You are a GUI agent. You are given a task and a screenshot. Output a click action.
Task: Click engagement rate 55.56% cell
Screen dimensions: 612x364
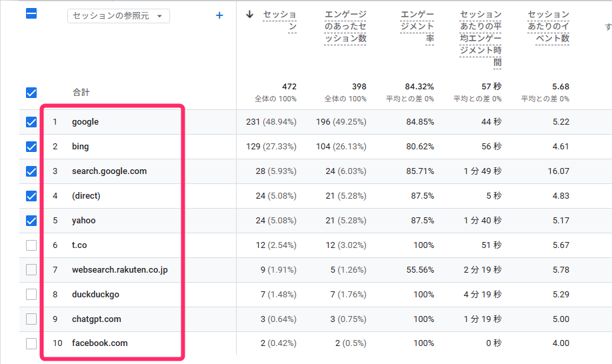(420, 270)
